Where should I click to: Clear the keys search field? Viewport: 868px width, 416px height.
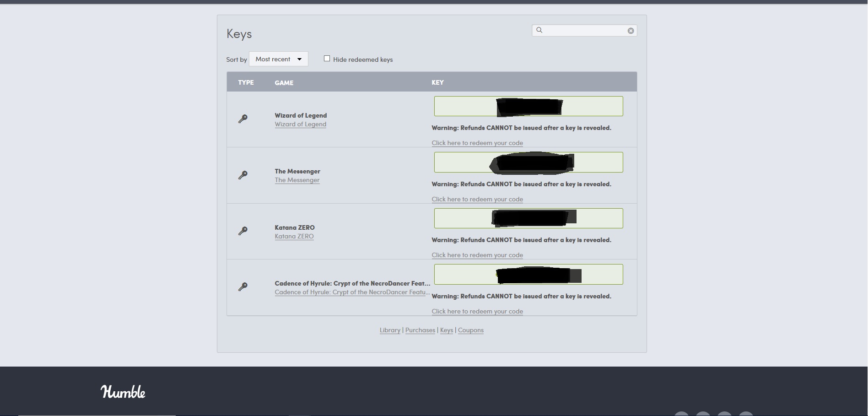pyautogui.click(x=631, y=31)
